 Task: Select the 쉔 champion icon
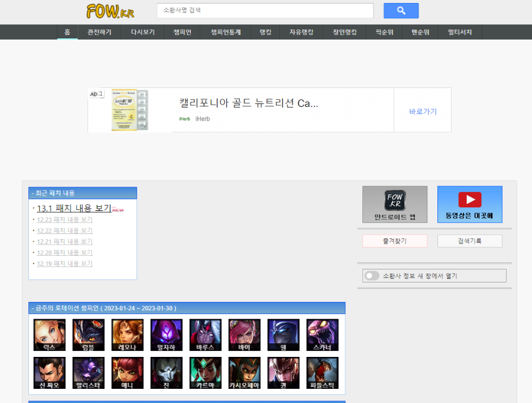(x=284, y=335)
